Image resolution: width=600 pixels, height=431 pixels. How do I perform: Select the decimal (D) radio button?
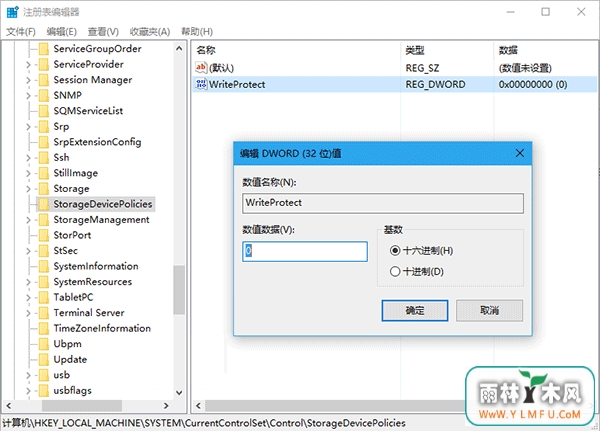[395, 272]
